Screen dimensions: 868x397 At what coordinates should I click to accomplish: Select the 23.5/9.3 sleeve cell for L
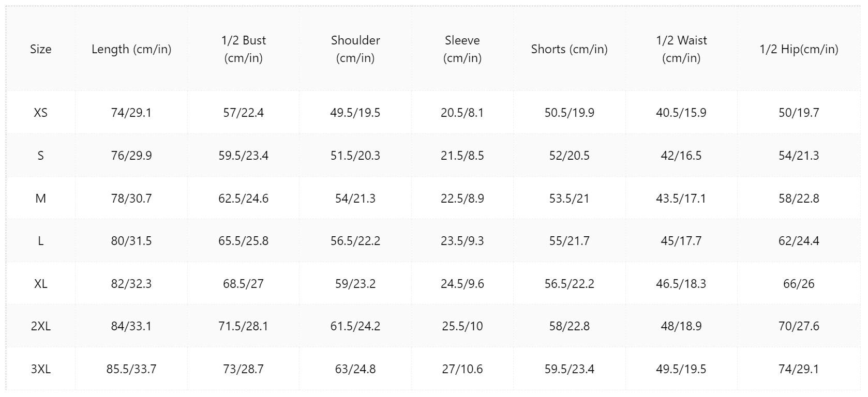coord(462,241)
